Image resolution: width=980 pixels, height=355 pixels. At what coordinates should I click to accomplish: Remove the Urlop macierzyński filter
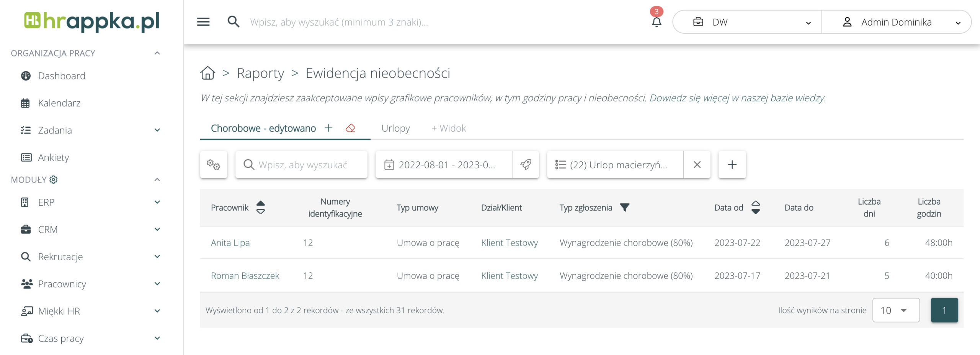[x=697, y=164]
